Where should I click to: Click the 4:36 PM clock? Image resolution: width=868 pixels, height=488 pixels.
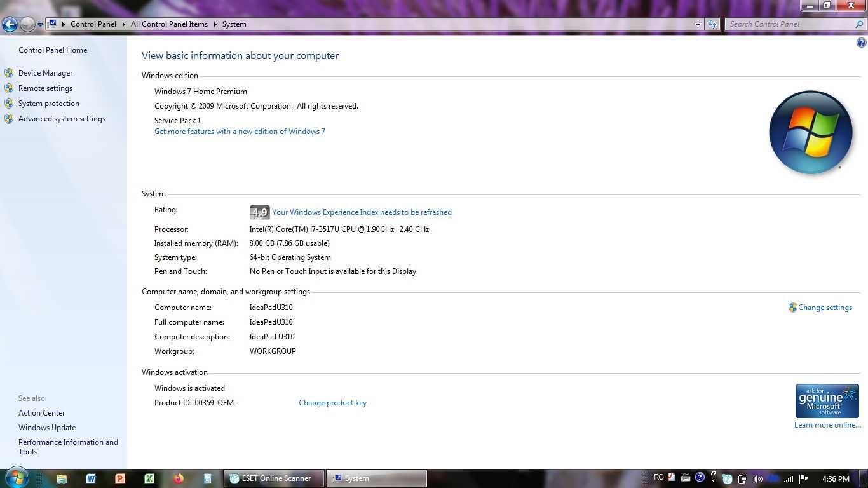tap(836, 479)
